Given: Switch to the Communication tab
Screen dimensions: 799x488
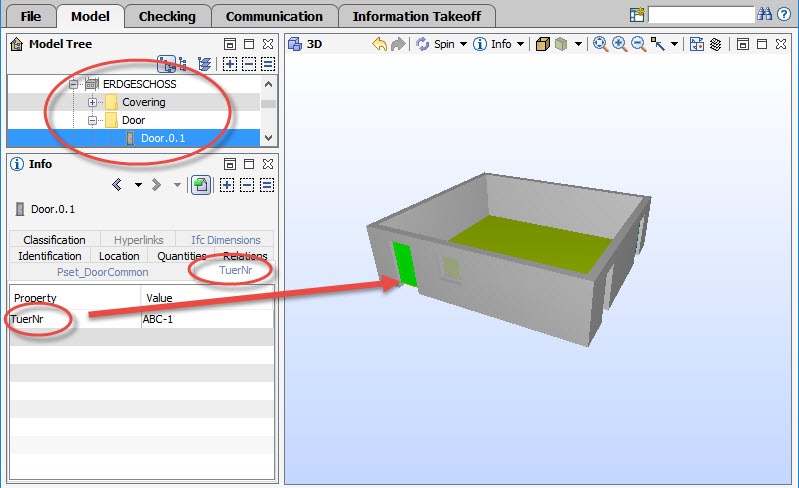Looking at the screenshot, I should [x=274, y=16].
